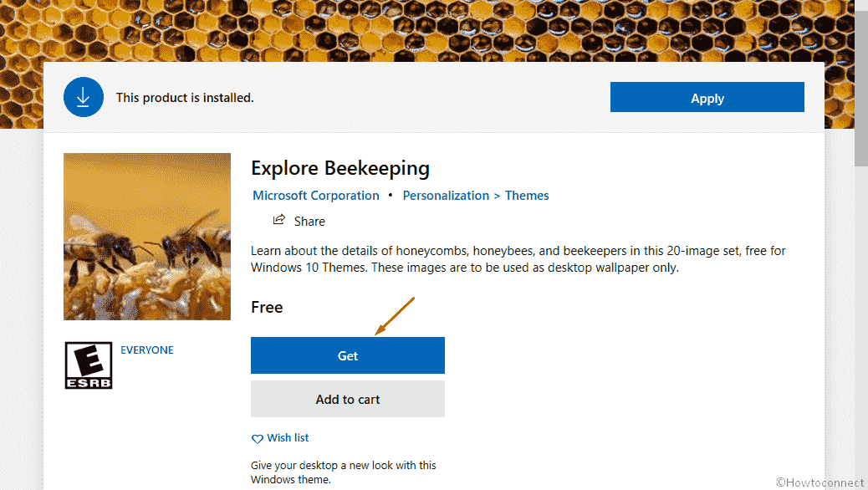This screenshot has height=490, width=868.
Task: Click the breadcrumb arrow between Personalization and Themes
Action: [497, 196]
